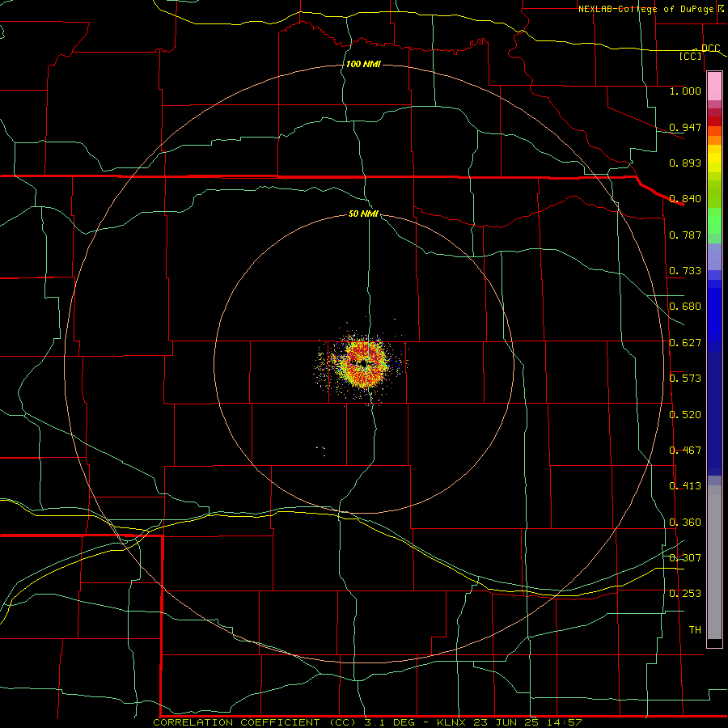Click the 0.467 colorbar value
The height and width of the screenshot is (728, 728).
click(x=685, y=451)
